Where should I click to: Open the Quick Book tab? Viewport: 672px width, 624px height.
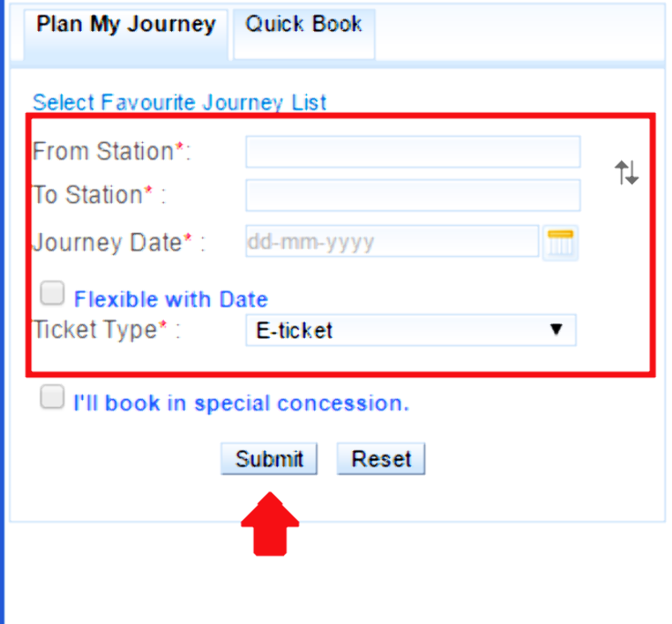click(x=304, y=25)
